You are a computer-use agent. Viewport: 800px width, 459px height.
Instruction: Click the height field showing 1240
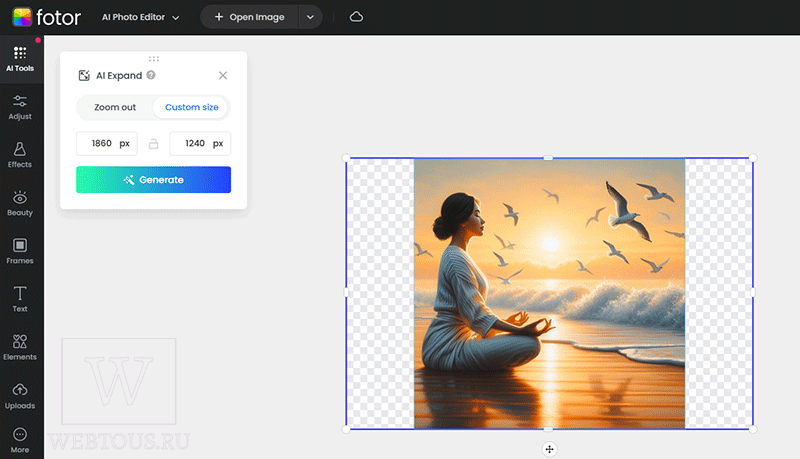(x=200, y=143)
